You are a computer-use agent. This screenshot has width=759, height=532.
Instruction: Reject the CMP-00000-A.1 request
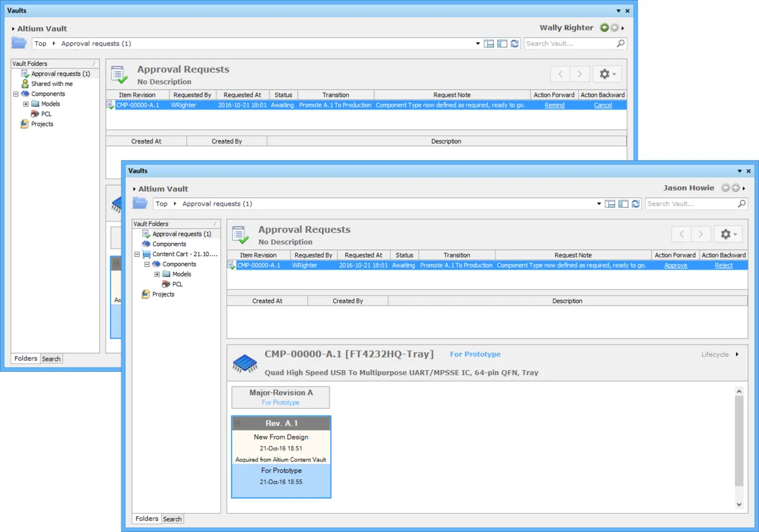(x=724, y=265)
